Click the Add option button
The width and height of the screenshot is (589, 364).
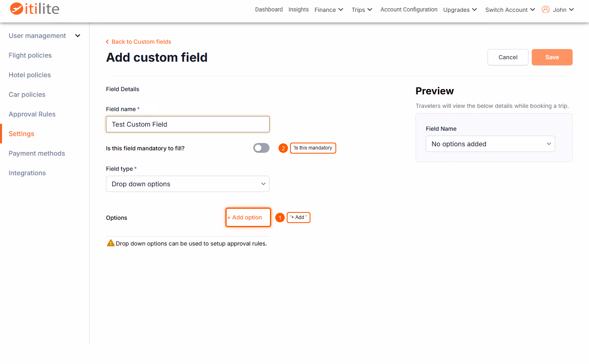pos(248,217)
